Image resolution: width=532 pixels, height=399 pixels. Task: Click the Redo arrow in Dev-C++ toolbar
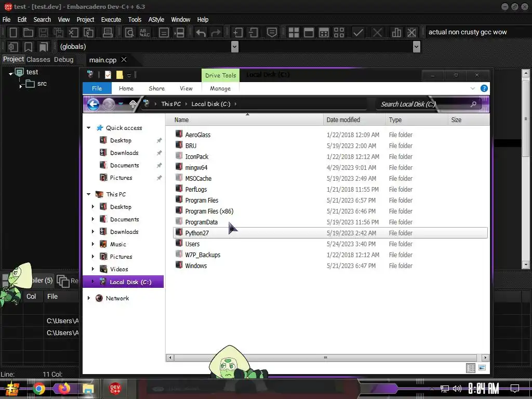point(216,33)
